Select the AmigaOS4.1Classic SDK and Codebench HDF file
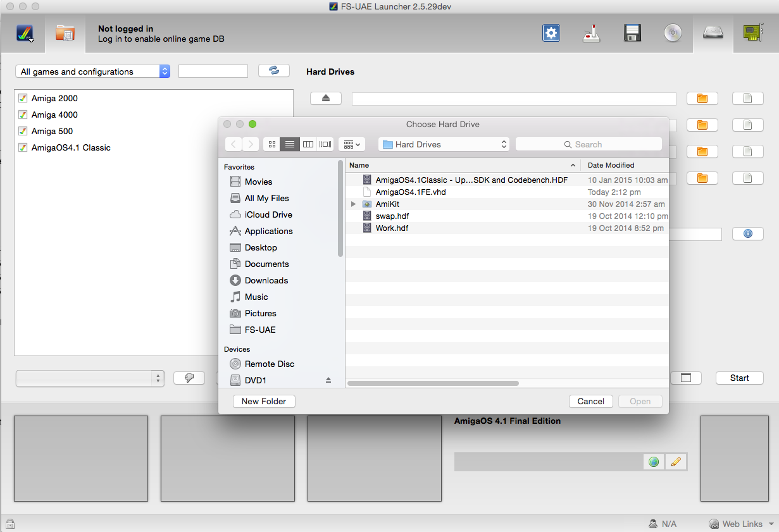This screenshot has height=532, width=779. click(507, 180)
